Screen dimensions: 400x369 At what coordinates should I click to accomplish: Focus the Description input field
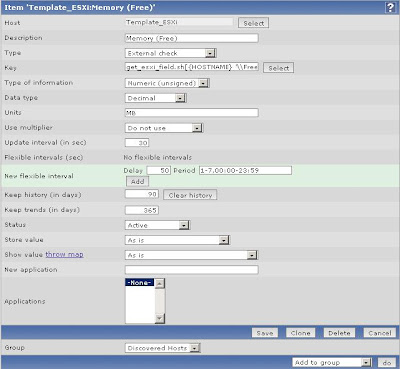191,38
